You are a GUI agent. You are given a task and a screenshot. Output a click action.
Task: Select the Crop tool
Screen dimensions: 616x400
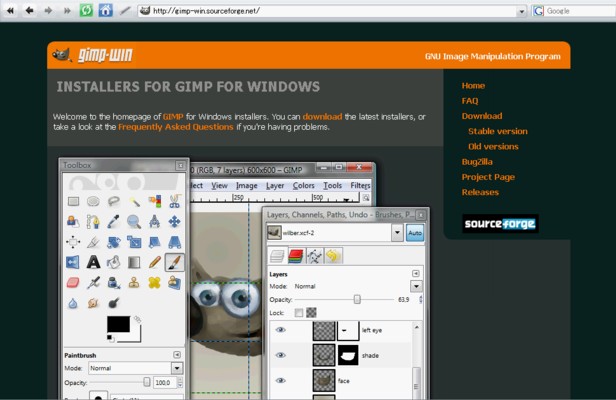[x=93, y=242]
